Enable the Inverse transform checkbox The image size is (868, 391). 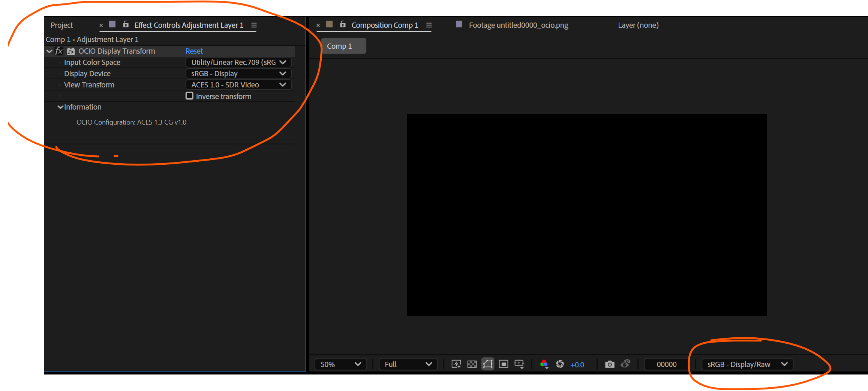click(189, 96)
